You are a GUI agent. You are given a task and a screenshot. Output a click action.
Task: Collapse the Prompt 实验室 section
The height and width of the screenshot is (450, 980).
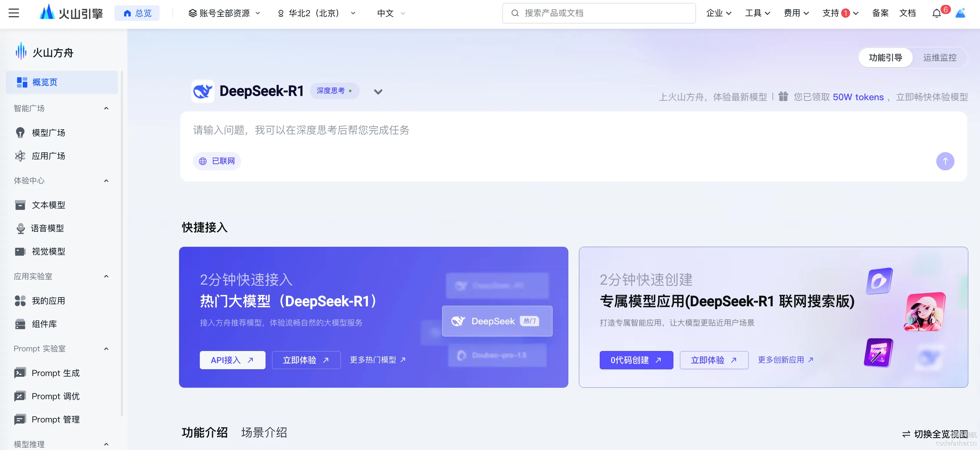click(106, 349)
